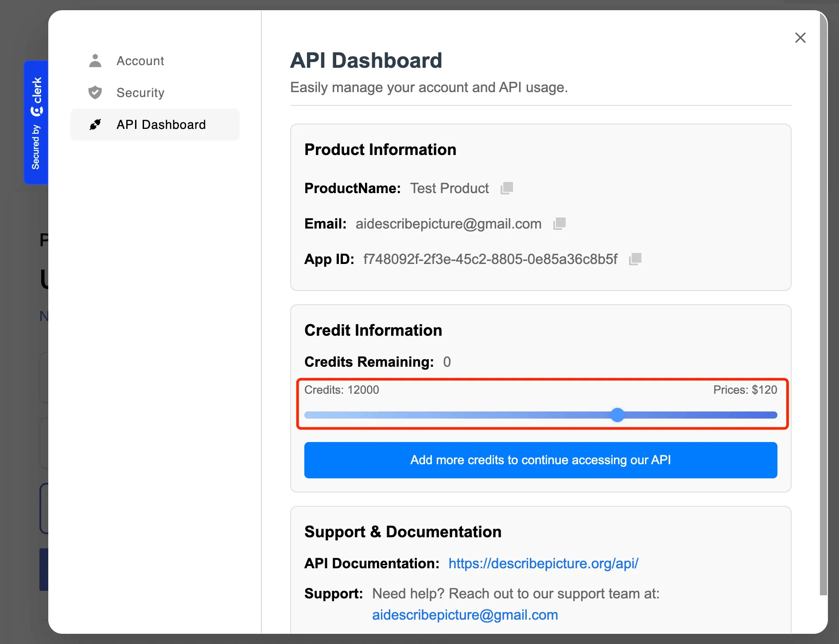Viewport: 839px width, 644px height.
Task: Copy the Email address value
Action: (559, 224)
